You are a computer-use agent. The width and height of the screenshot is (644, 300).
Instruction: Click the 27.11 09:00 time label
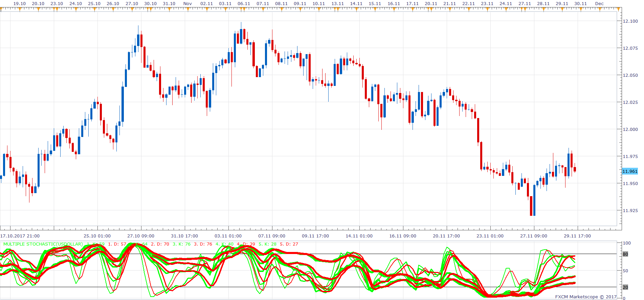pos(534,236)
